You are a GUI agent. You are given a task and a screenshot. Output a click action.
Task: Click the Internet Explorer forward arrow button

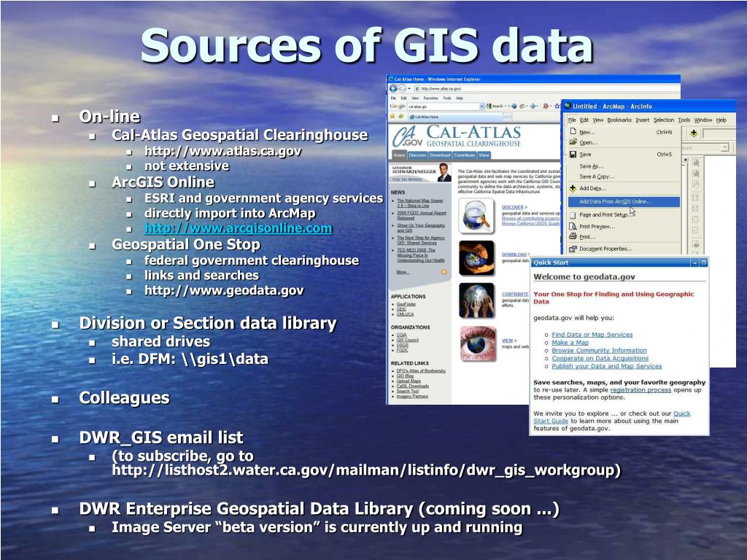click(402, 88)
